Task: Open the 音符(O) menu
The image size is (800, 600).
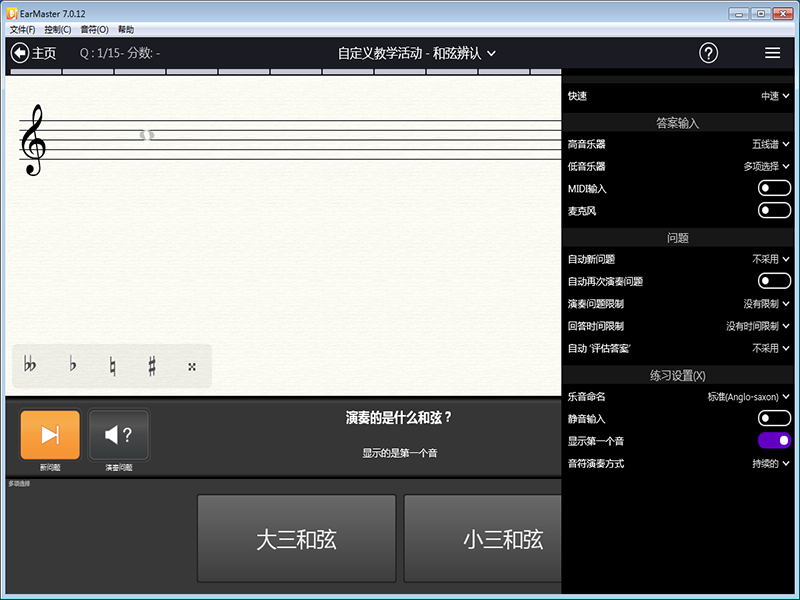Action: coord(94,29)
